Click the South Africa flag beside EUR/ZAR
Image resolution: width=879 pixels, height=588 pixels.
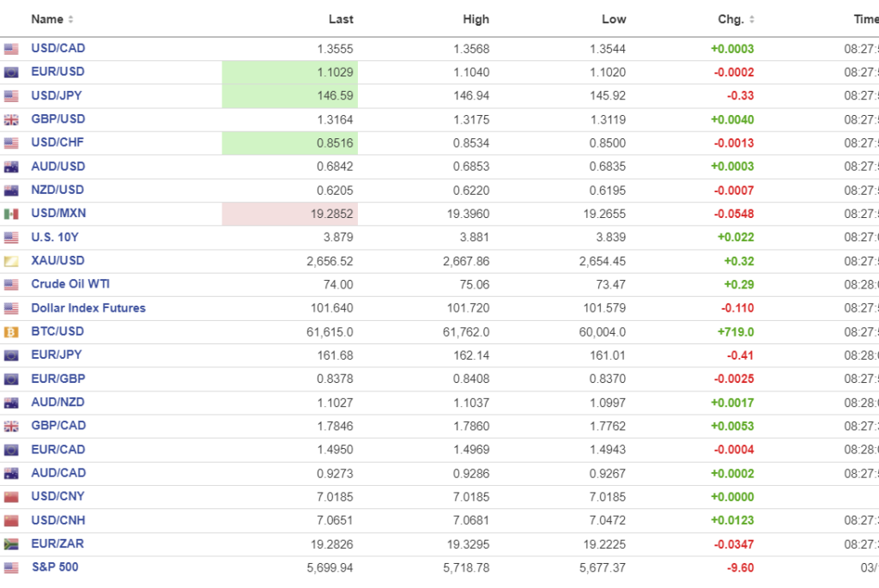tap(11, 544)
